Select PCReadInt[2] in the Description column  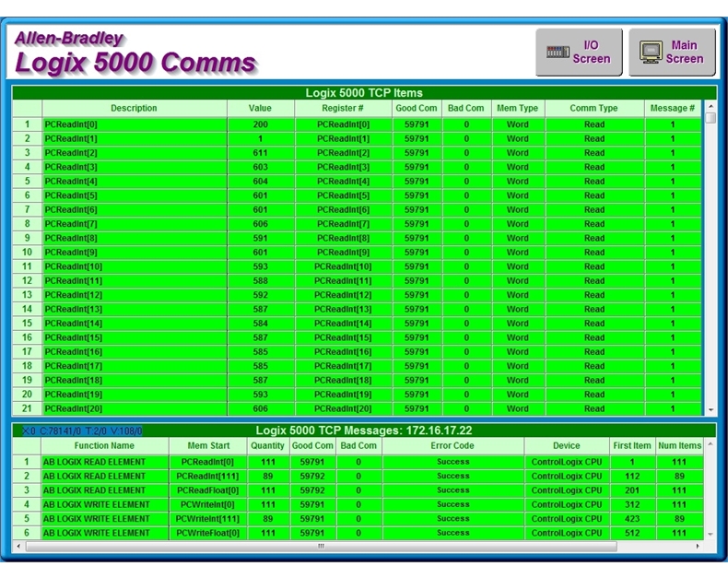[x=135, y=153]
